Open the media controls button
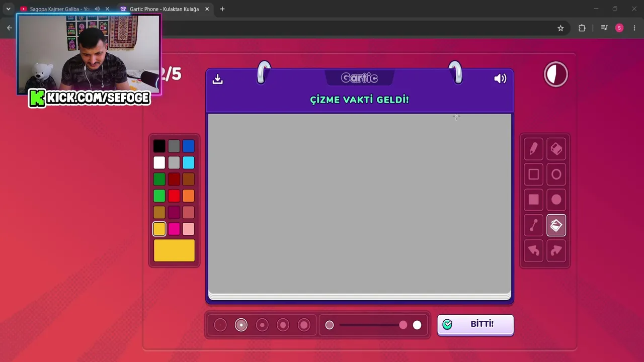The image size is (644, 362). [604, 28]
